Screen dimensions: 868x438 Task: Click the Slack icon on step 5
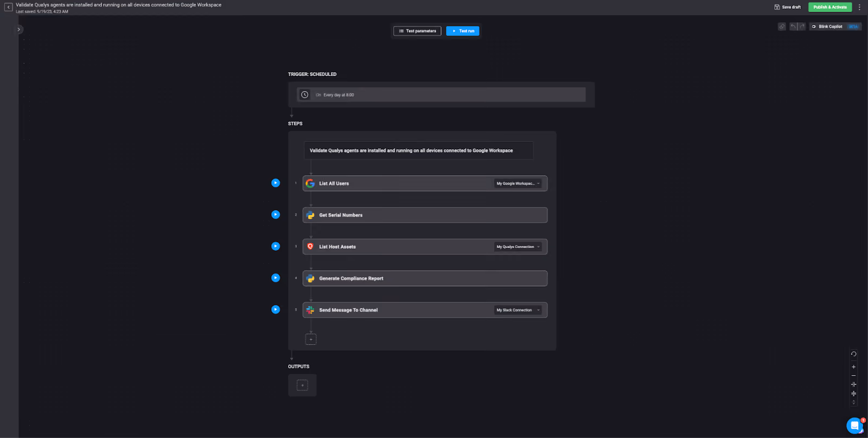point(310,310)
